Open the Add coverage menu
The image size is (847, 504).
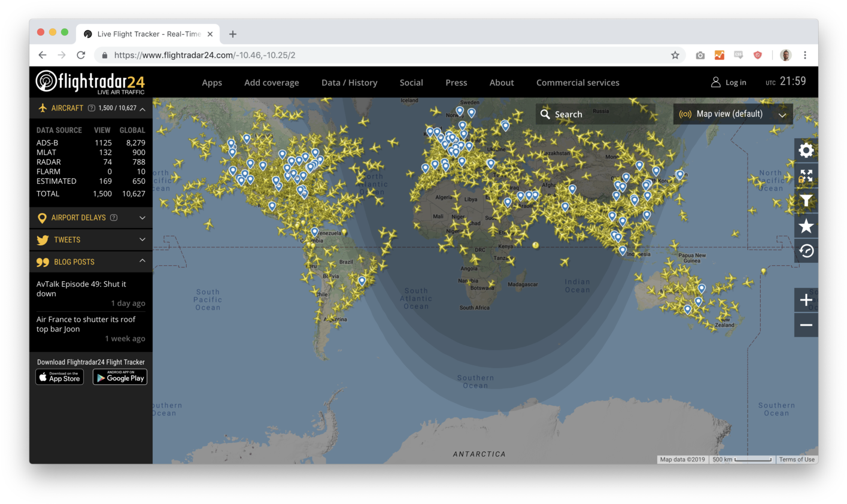272,83
